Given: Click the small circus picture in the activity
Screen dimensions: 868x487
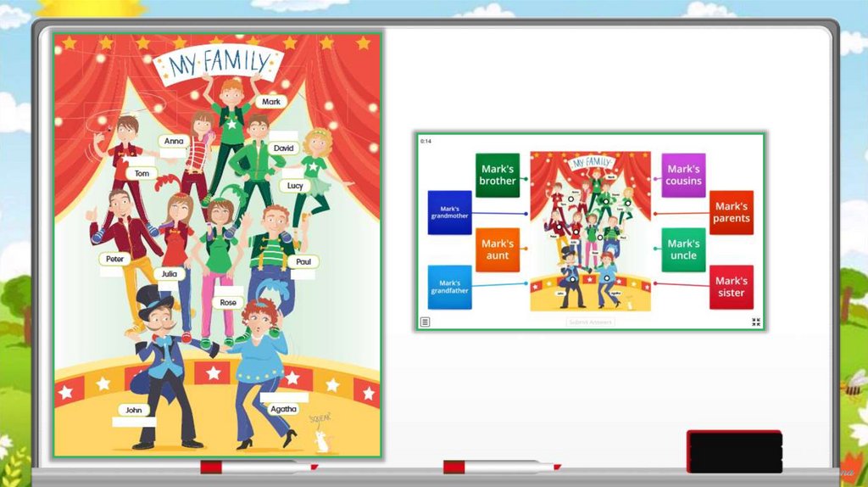Looking at the screenshot, I should (591, 231).
